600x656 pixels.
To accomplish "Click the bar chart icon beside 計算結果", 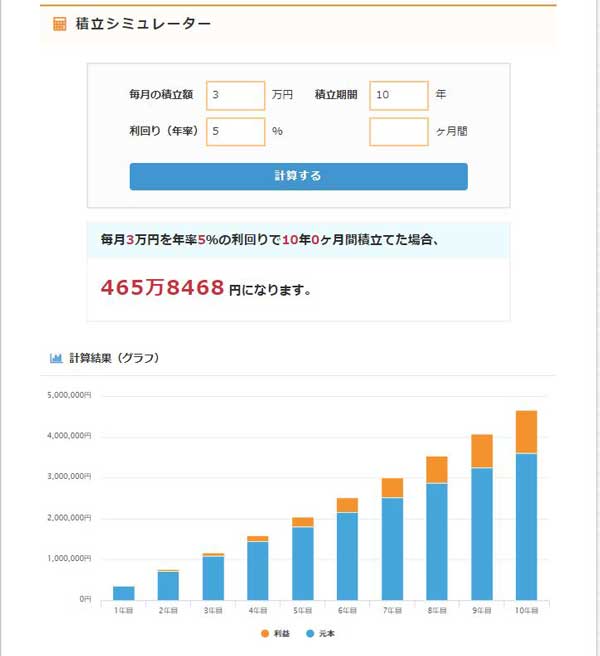I will point(56,358).
